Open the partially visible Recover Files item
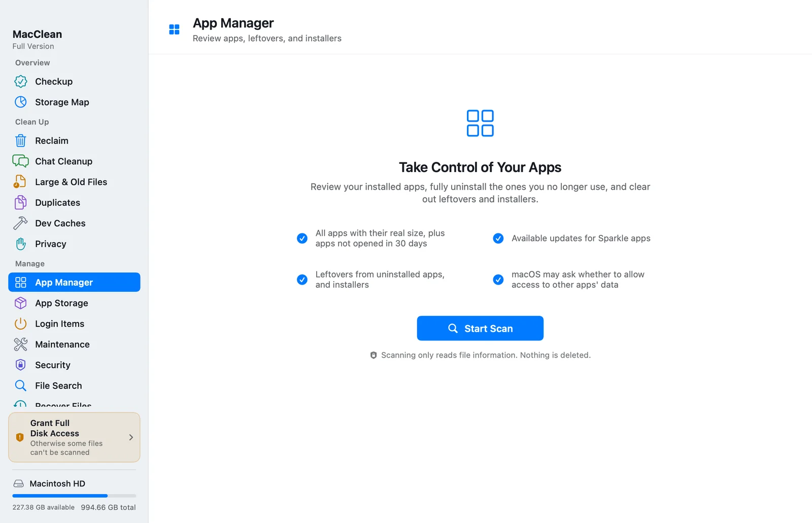This screenshot has width=812, height=523. [x=74, y=404]
